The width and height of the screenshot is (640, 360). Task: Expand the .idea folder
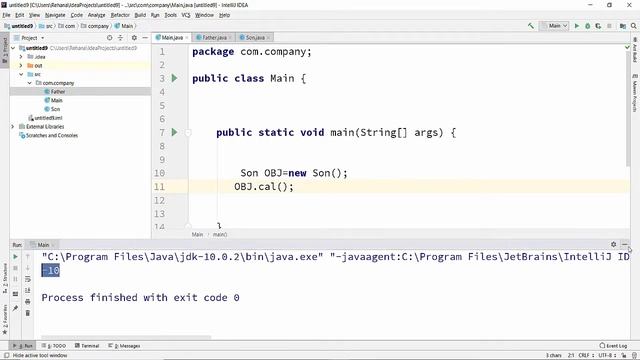click(x=21, y=57)
